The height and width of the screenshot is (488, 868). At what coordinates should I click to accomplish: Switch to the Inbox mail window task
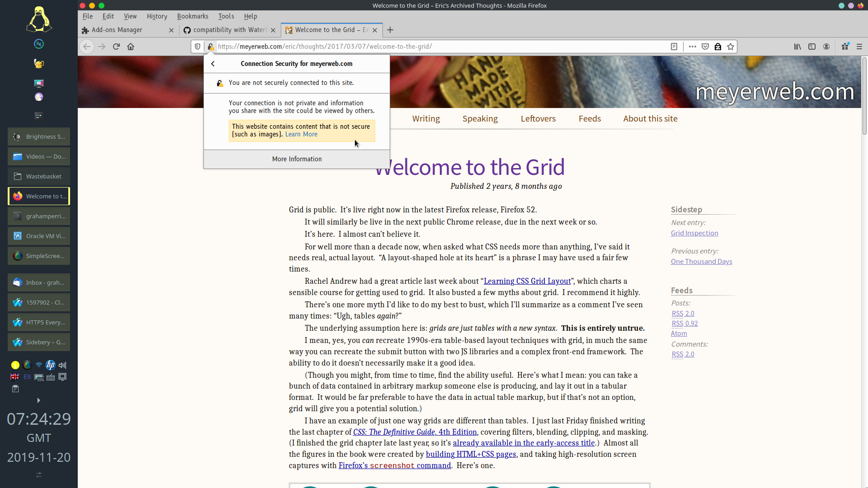coord(39,282)
